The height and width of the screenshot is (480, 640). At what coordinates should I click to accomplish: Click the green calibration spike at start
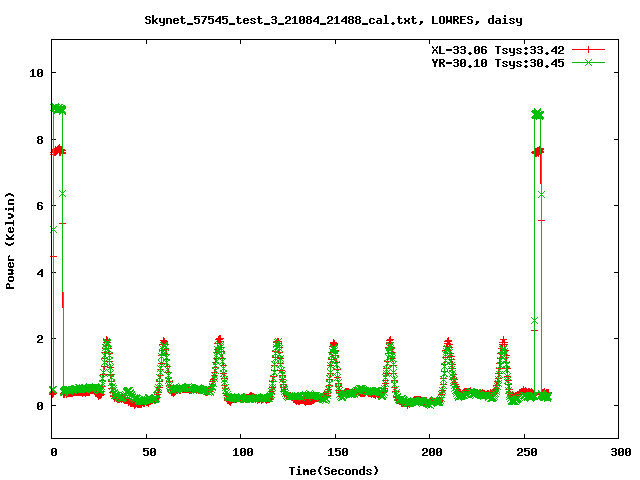click(x=58, y=109)
